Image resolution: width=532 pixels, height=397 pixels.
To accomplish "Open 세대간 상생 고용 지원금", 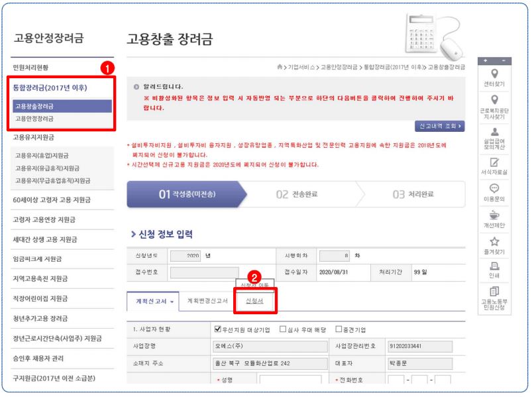I will click(45, 239).
